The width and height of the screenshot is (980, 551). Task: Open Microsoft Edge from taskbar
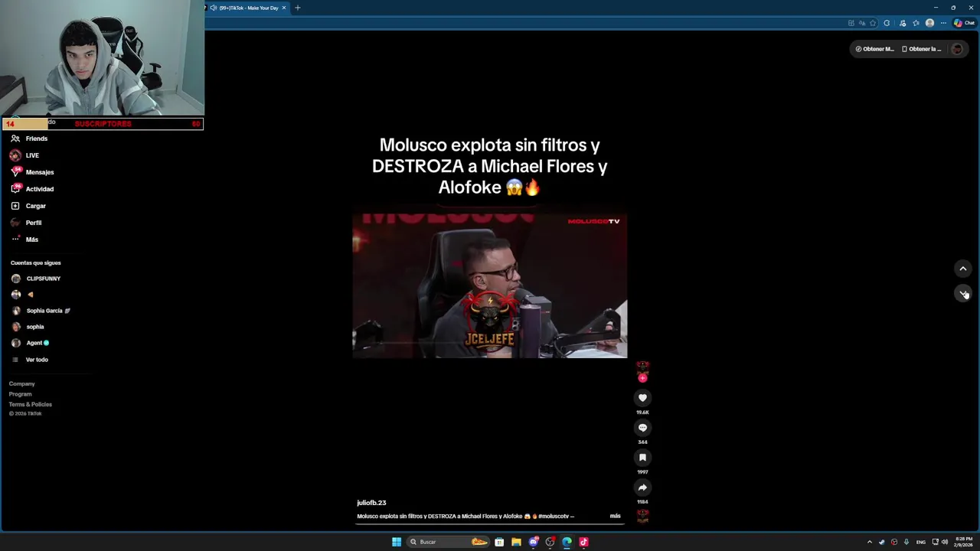click(567, 542)
